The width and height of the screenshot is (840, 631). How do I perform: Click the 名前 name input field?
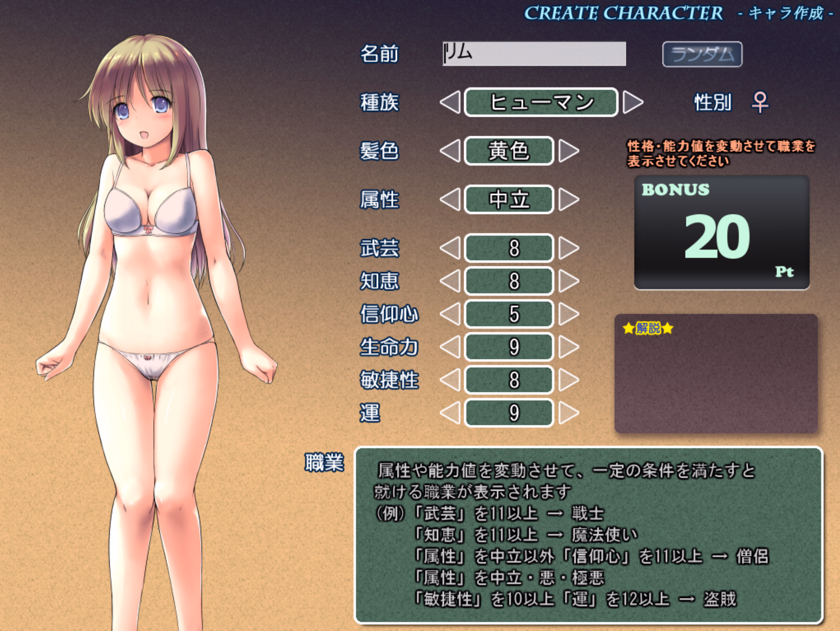click(534, 54)
